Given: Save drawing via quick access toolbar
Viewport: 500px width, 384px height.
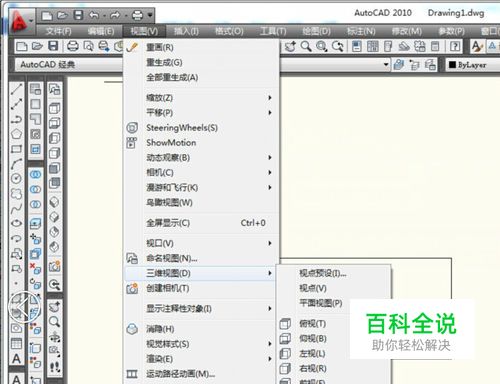Looking at the screenshot, I should tap(78, 15).
